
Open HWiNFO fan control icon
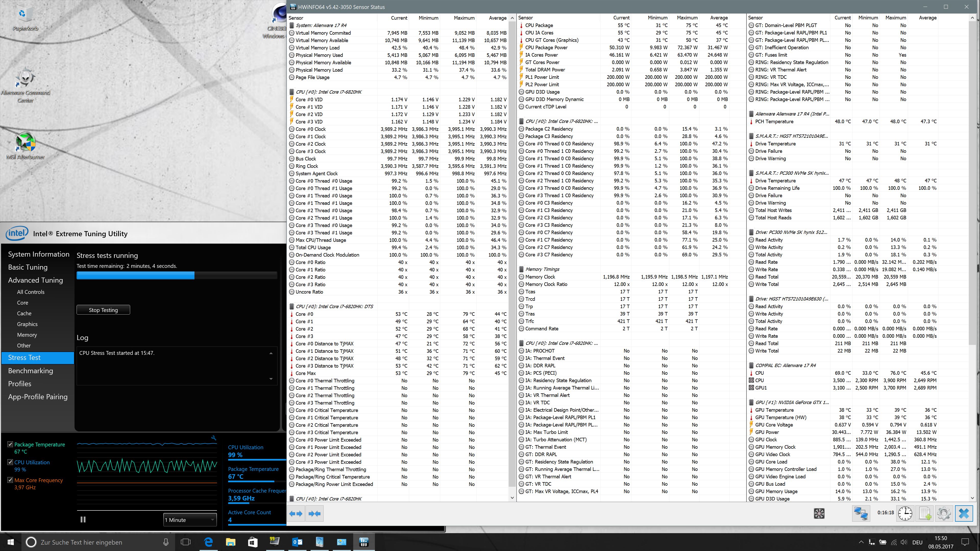819,514
